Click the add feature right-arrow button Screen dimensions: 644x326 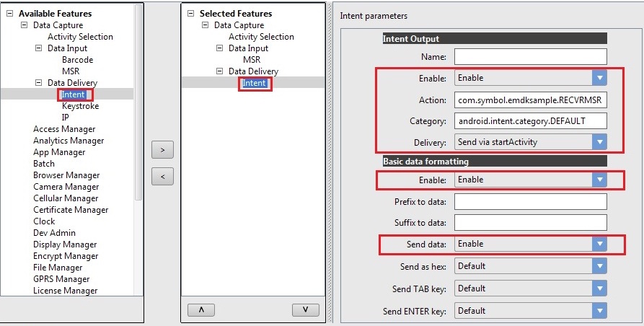[162, 149]
